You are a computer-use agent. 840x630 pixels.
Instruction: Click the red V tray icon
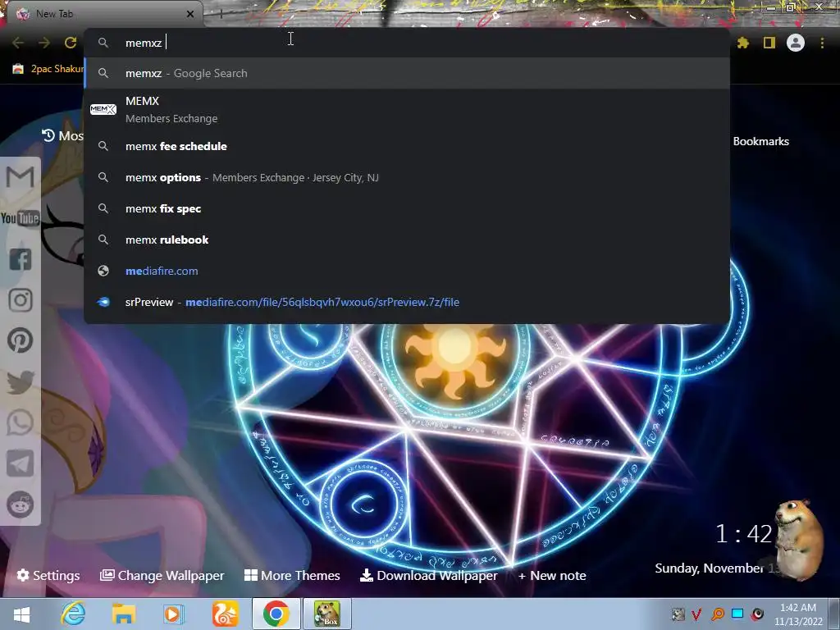pos(696,614)
